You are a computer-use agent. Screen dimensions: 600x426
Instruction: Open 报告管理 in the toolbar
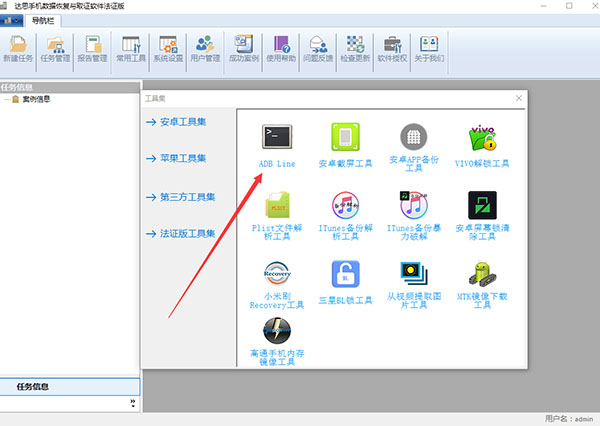[92, 49]
